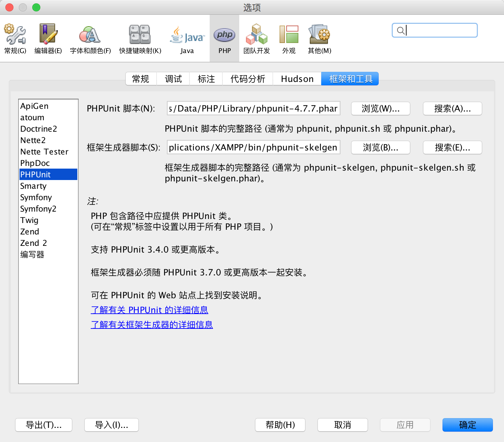Select atoum in the framework list
Image resolution: width=504 pixels, height=442 pixels.
click(48, 118)
